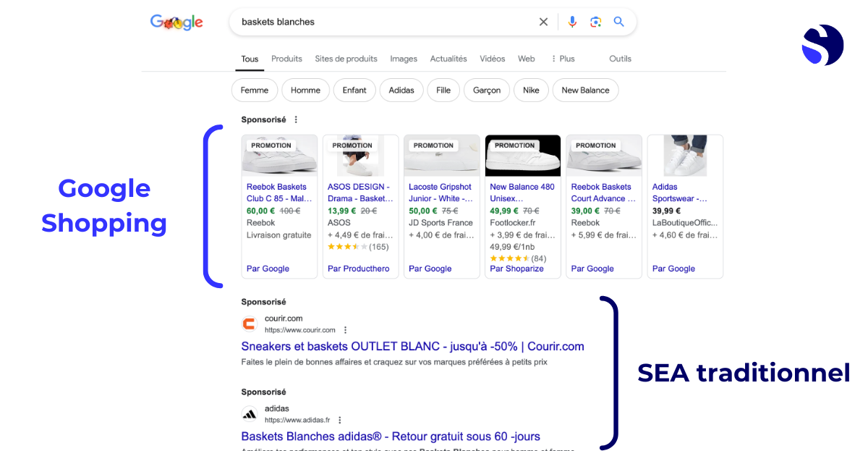Click the 39,00 € Reebok Court price
Screen dimensions: 868x451
click(586, 211)
